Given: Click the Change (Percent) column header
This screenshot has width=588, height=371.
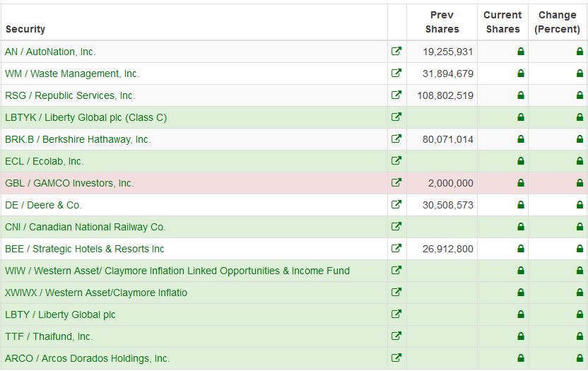Looking at the screenshot, I should [557, 22].
